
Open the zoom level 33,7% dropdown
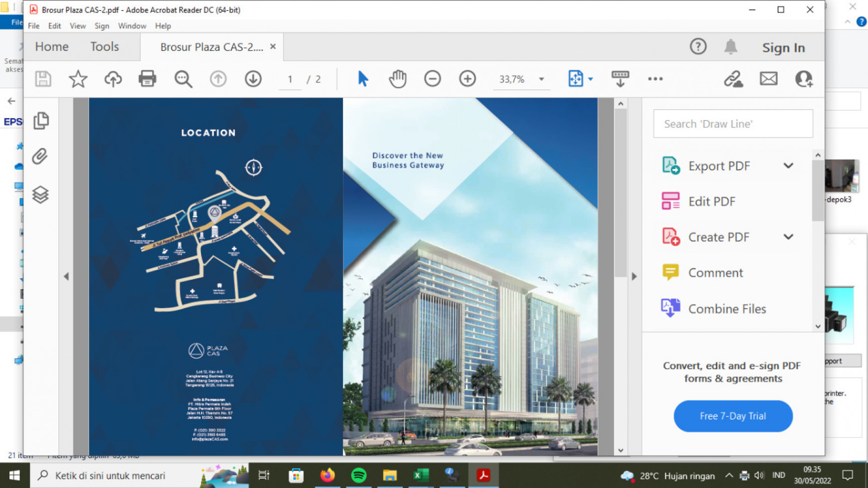[541, 79]
